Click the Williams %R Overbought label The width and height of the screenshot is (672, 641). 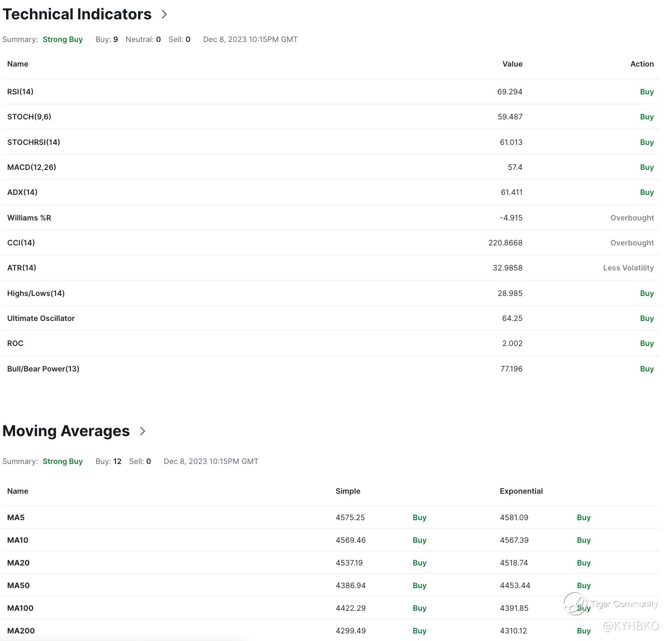coord(631,218)
